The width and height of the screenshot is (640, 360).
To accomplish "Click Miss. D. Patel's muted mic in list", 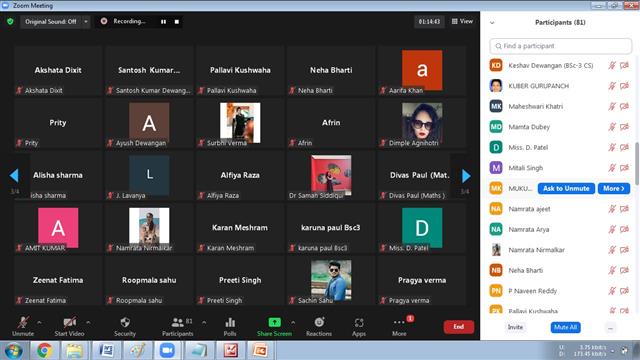I will point(612,147).
